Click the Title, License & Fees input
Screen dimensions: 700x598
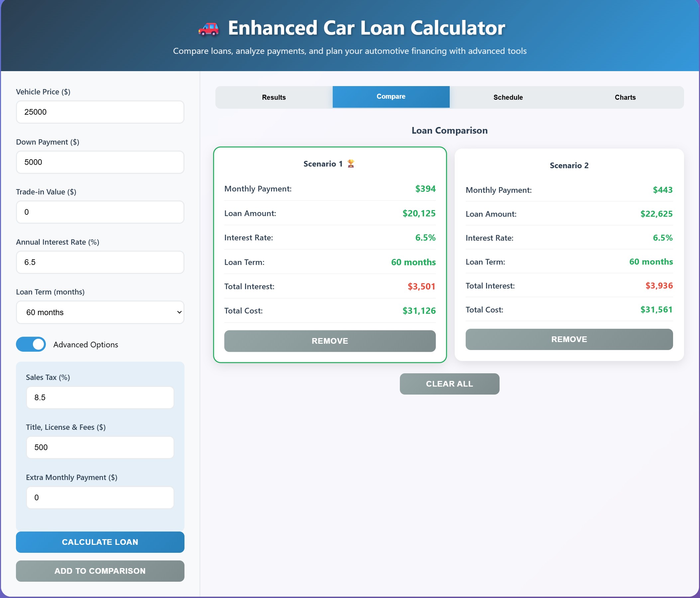[x=100, y=447]
